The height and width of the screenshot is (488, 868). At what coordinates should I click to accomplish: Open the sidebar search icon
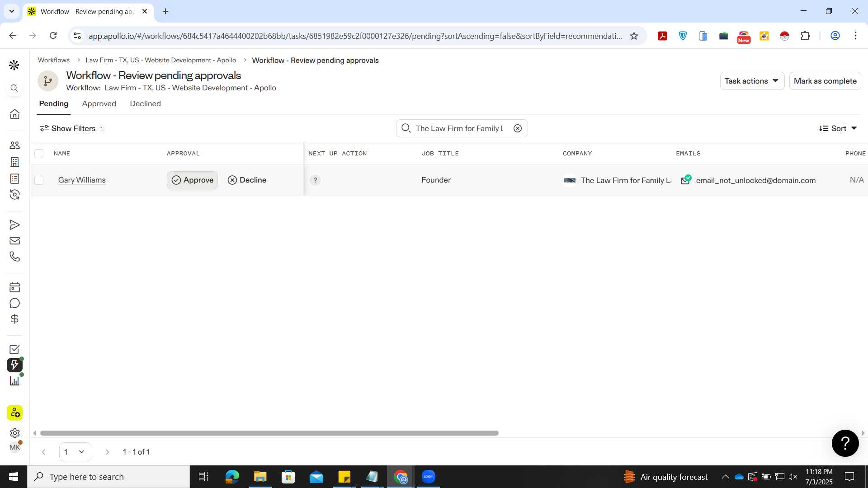point(14,88)
